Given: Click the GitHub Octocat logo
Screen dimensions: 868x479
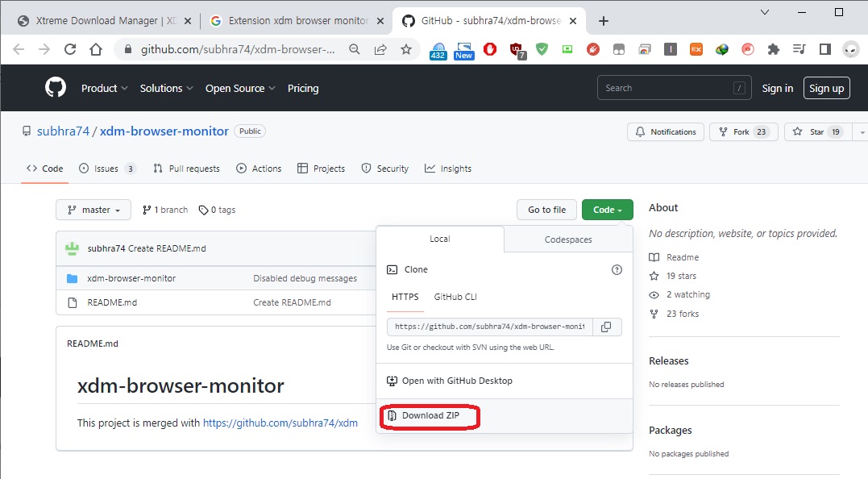Looking at the screenshot, I should [56, 87].
